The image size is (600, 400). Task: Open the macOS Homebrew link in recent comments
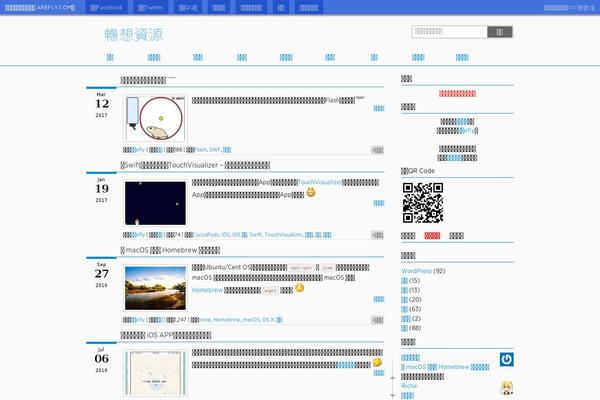[x=445, y=367]
